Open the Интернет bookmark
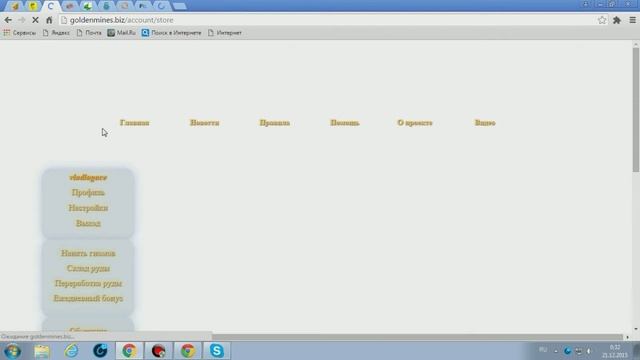This screenshot has height=360, width=640. pyautogui.click(x=225, y=33)
